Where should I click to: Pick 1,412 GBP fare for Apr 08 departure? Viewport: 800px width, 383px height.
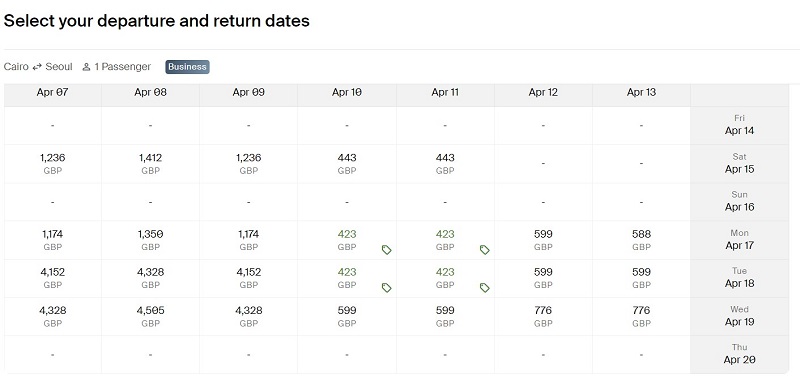(x=151, y=164)
